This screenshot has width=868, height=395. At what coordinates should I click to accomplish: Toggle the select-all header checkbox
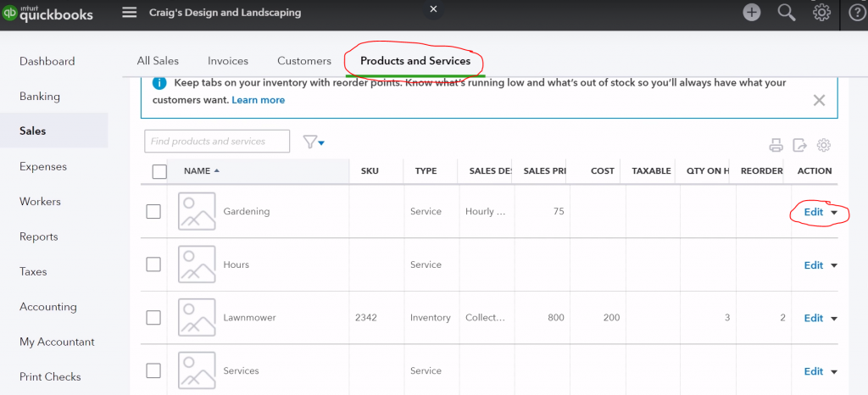[159, 171]
